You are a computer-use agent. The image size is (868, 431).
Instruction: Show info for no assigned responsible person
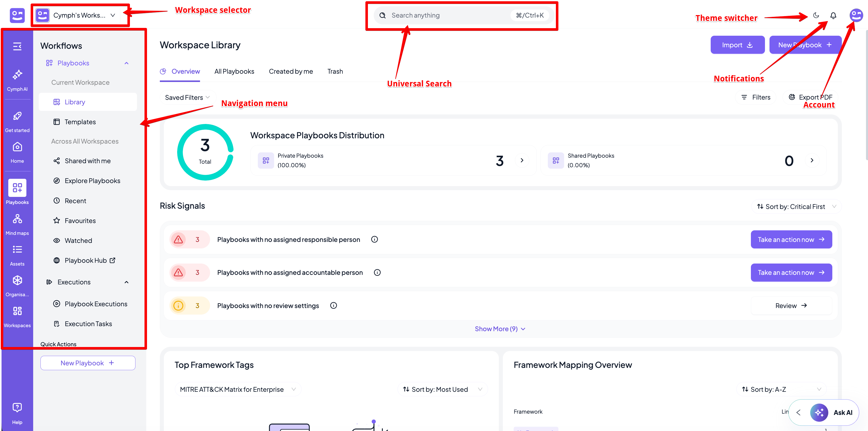point(374,239)
